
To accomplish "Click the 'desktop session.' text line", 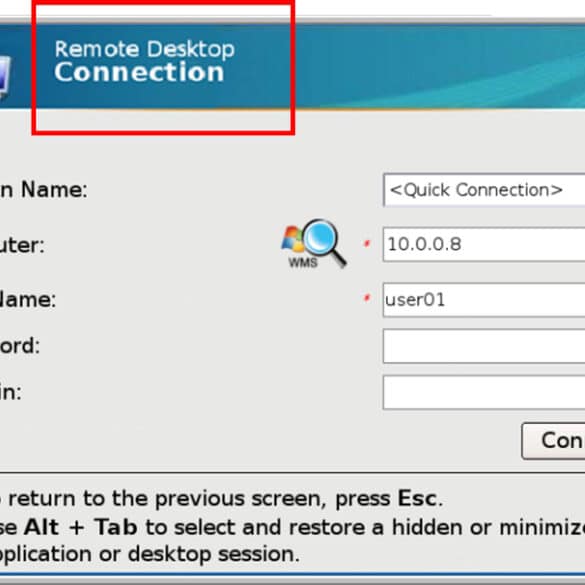I will [214, 554].
